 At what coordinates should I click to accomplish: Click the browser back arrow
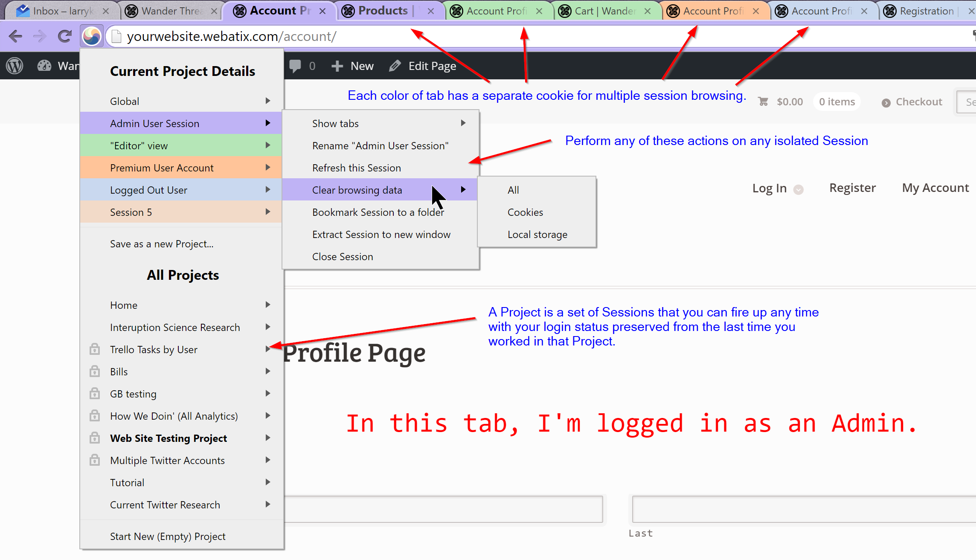click(x=15, y=36)
